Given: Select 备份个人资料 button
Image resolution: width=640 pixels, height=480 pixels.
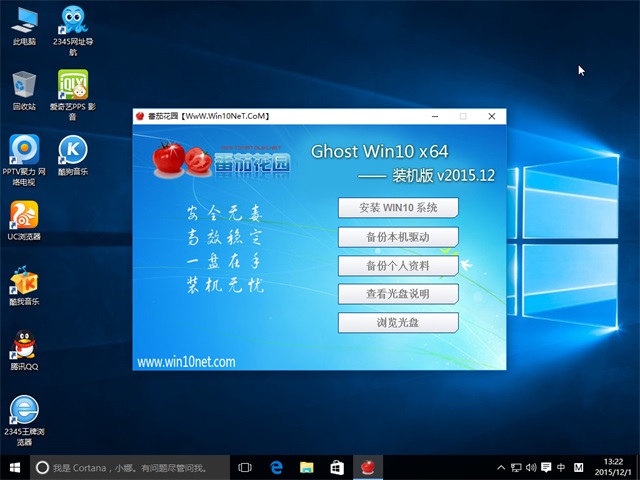Looking at the screenshot, I should point(398,266).
